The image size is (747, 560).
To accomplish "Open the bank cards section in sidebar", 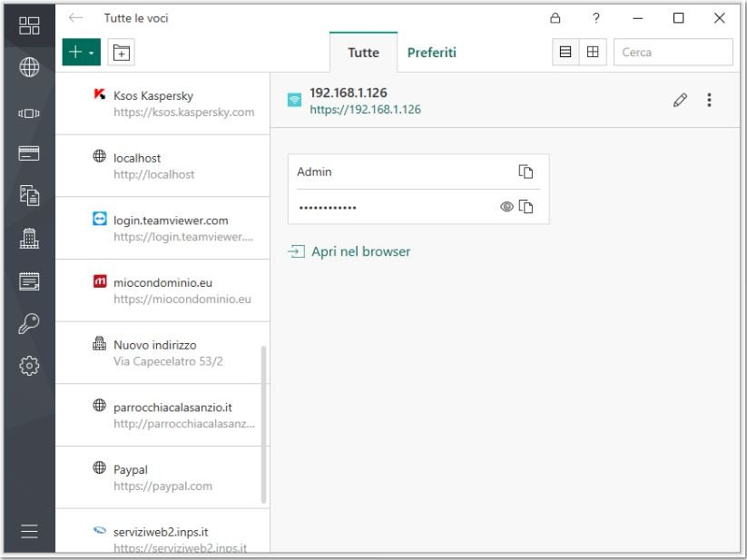I will tap(29, 153).
